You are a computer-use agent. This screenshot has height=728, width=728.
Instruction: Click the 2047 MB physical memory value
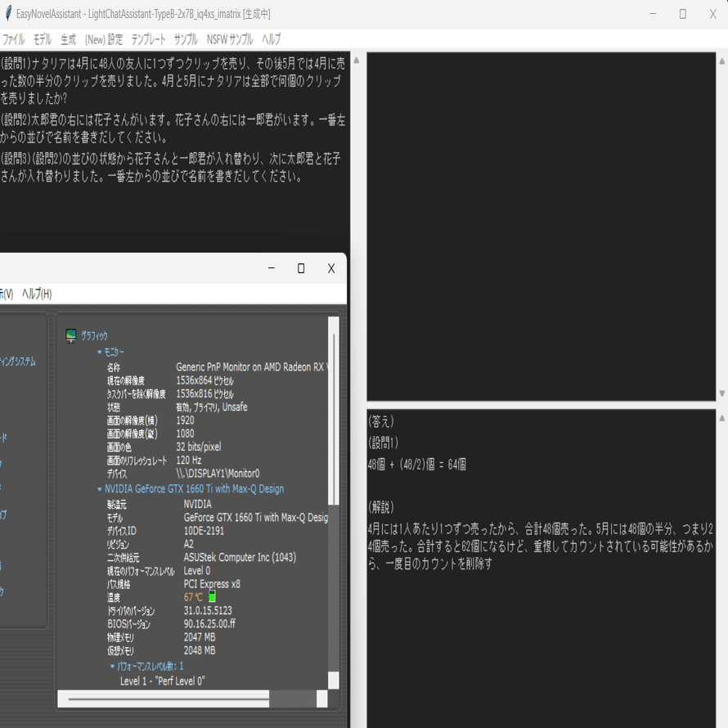[200, 637]
